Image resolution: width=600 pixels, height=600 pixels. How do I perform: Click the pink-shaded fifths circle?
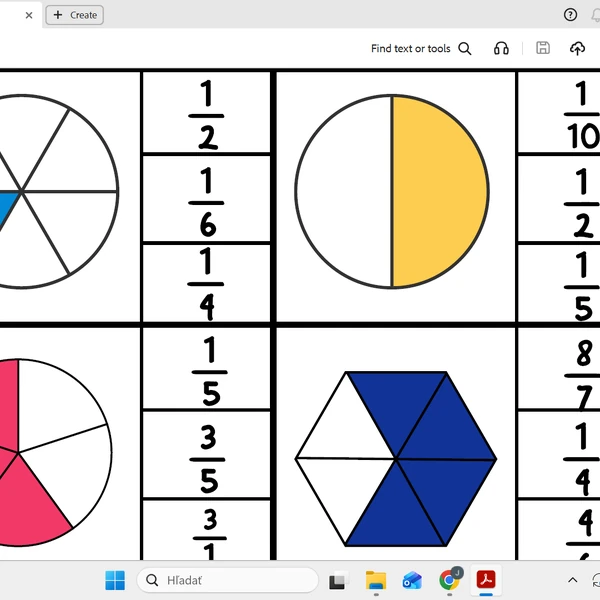(x=55, y=453)
